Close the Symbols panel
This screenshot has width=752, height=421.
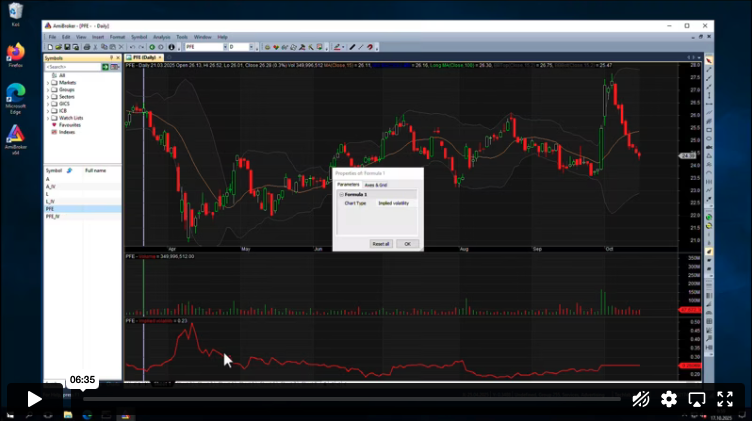click(x=118, y=58)
